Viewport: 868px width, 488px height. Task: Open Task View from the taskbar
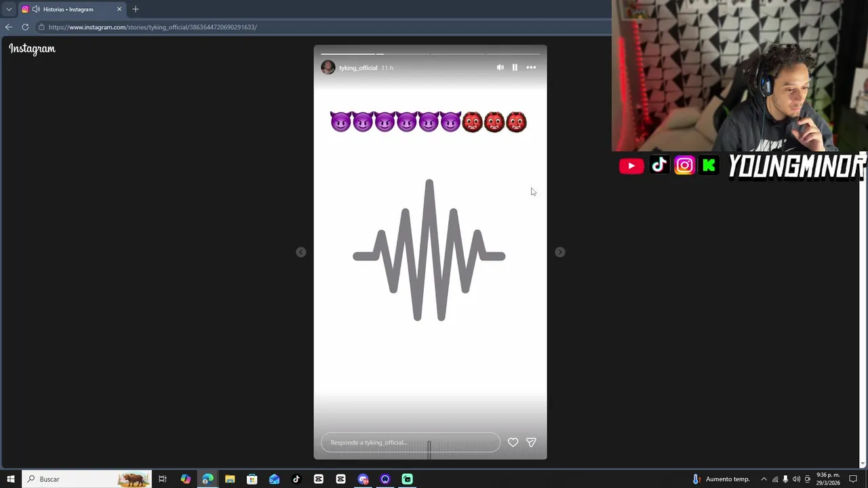(163, 479)
